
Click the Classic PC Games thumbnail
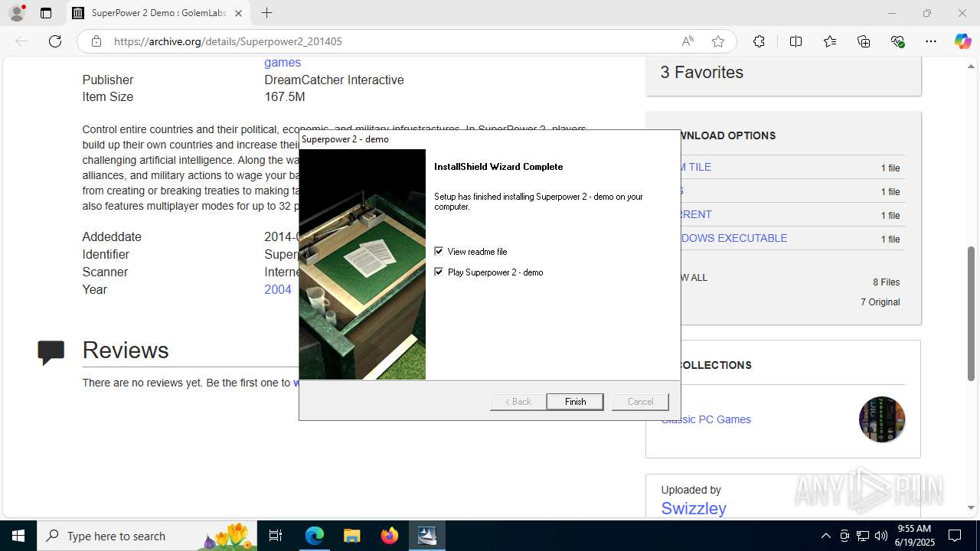pyautogui.click(x=882, y=419)
